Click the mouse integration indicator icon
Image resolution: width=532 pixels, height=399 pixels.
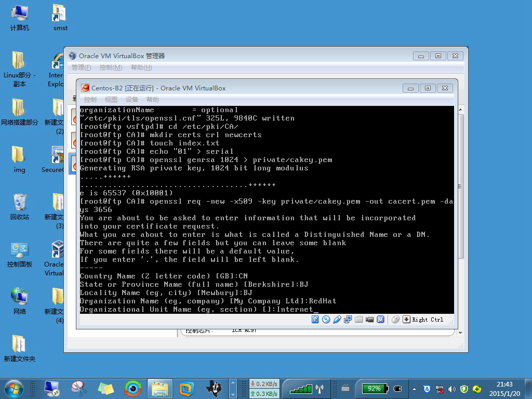pos(395,320)
